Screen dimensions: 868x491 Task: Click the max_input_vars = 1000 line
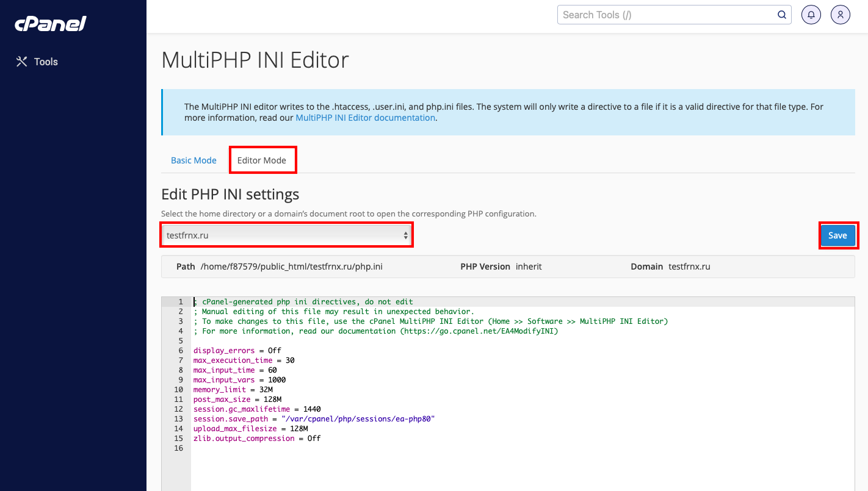pos(239,380)
